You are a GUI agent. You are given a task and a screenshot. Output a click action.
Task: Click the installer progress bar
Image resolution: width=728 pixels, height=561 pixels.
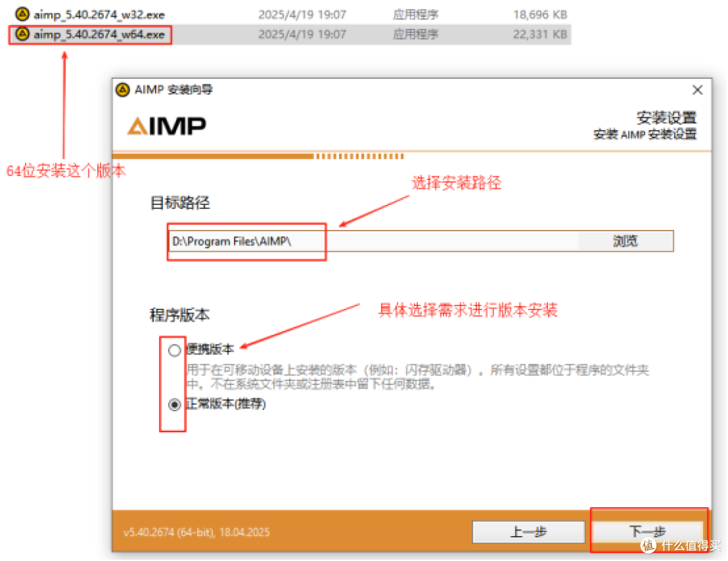(x=259, y=156)
